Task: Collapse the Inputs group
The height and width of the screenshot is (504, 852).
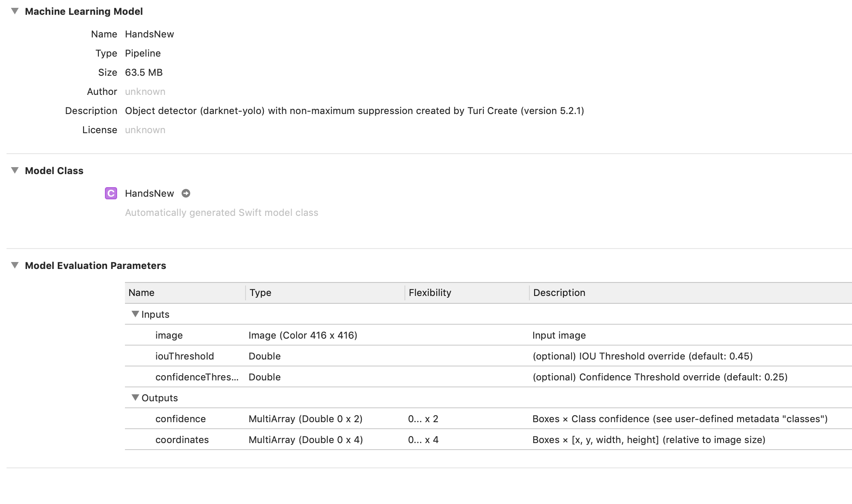Action: (135, 314)
